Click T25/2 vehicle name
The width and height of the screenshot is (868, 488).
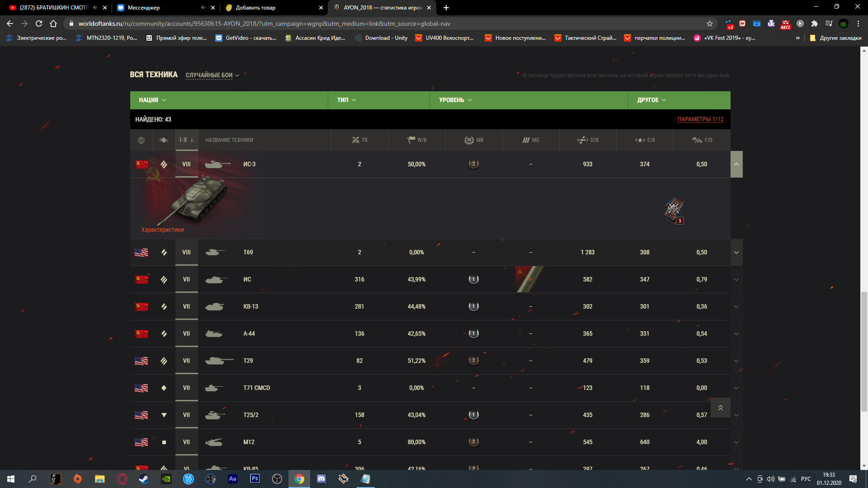click(x=251, y=415)
